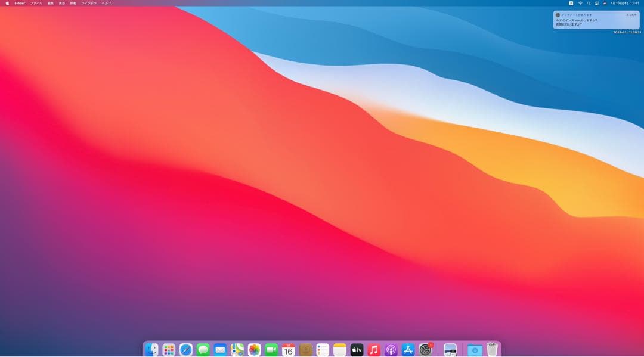Open the Messages app
Image resolution: width=644 pixels, height=357 pixels.
[202, 350]
